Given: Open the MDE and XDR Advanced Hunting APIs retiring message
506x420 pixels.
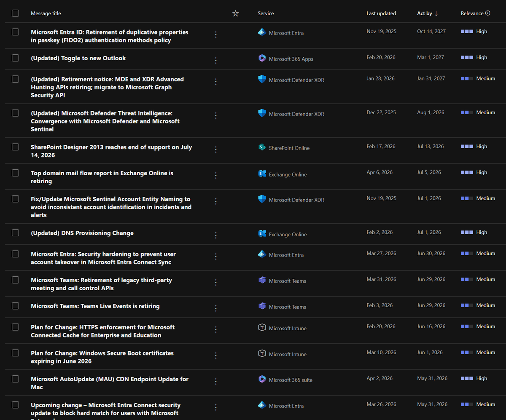Looking at the screenshot, I should tap(107, 87).
